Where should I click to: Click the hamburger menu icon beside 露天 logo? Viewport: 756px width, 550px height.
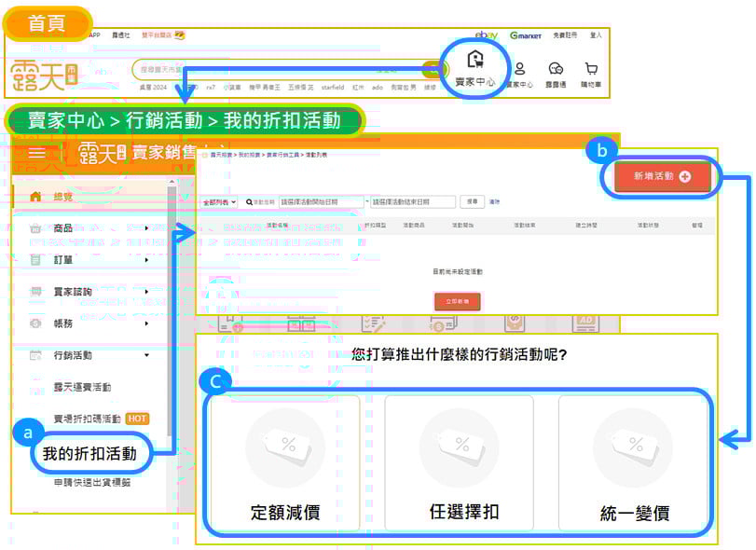[x=37, y=154]
